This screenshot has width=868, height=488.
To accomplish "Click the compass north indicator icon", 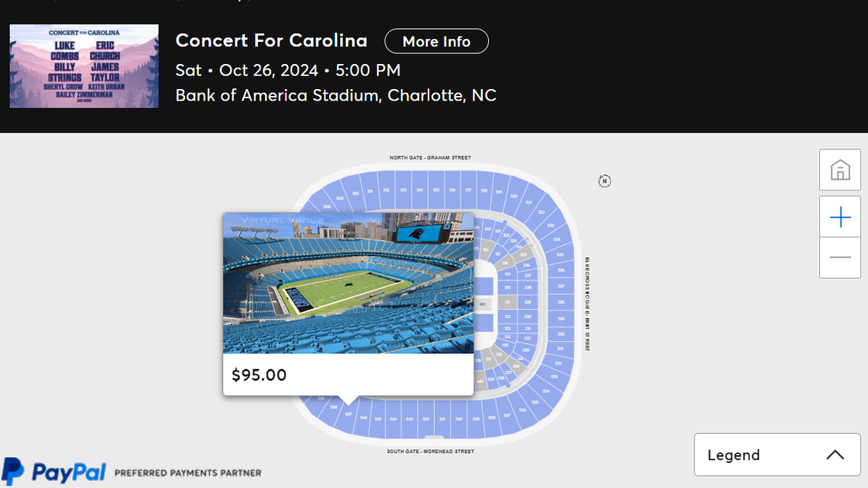I will 604,181.
